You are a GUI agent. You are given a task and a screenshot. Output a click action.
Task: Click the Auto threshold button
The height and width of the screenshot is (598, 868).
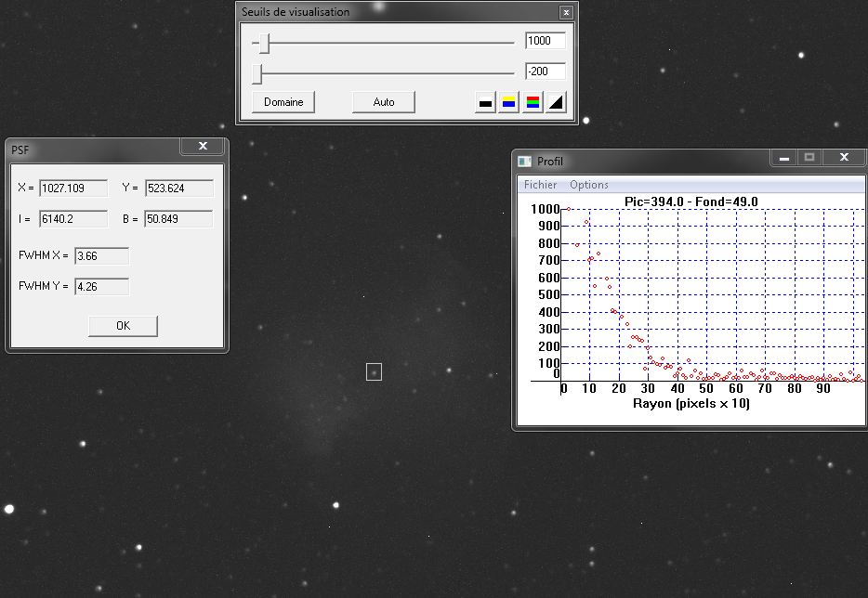coord(384,102)
